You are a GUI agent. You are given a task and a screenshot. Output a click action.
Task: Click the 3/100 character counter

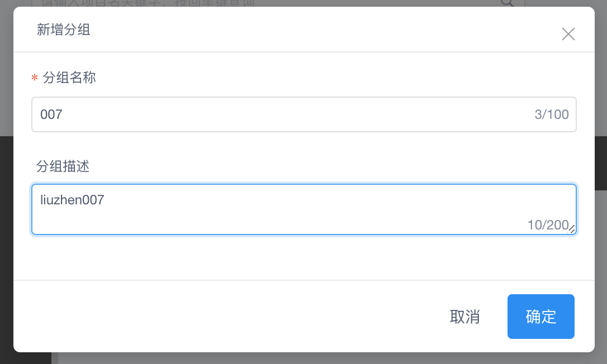tap(551, 115)
